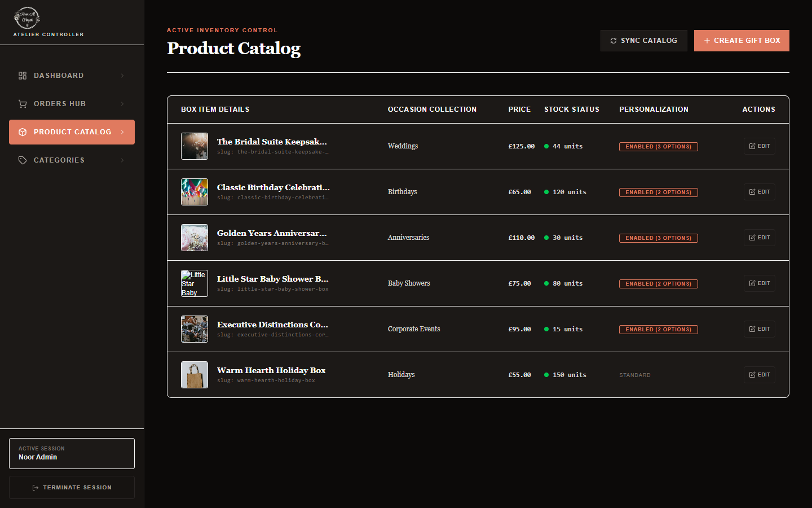
Task: Click the edit pencil icon for Warm Hearth
Action: 752,375
